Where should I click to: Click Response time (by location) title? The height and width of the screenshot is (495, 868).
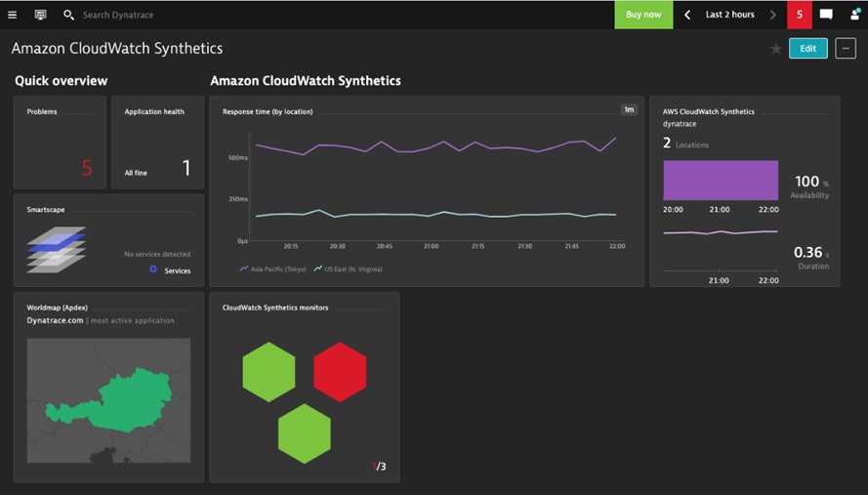tap(268, 112)
